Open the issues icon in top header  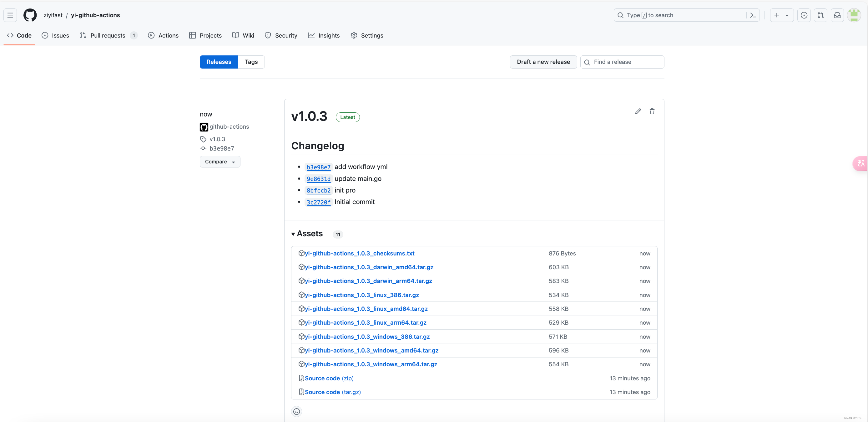point(804,15)
